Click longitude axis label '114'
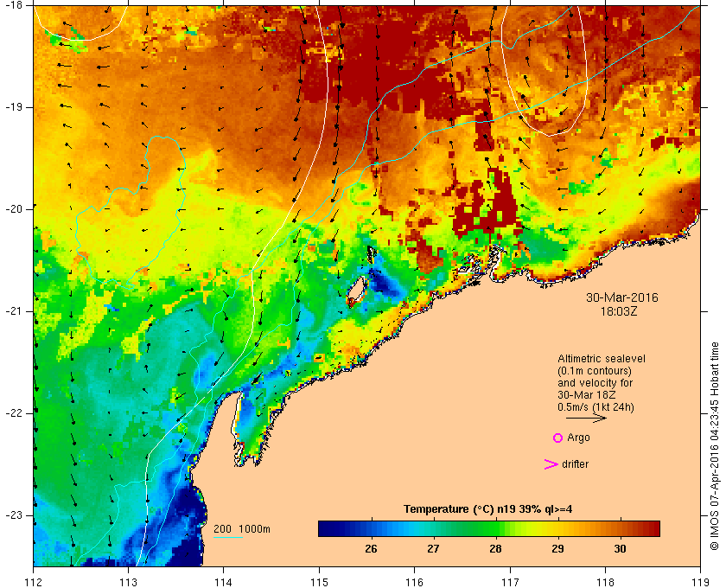Image resolution: width=726 pixels, height=588 pixels. [x=224, y=582]
